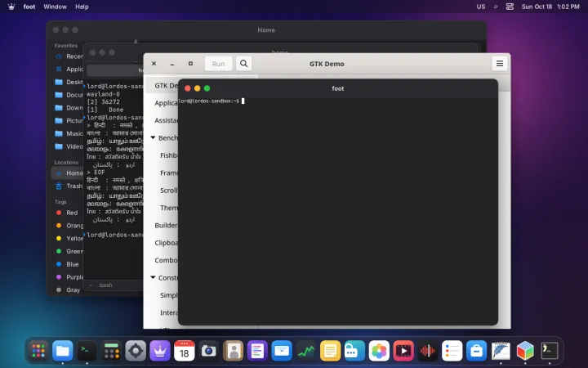Open Videos folder in Files sidebar
The image size is (588, 368).
69,146
